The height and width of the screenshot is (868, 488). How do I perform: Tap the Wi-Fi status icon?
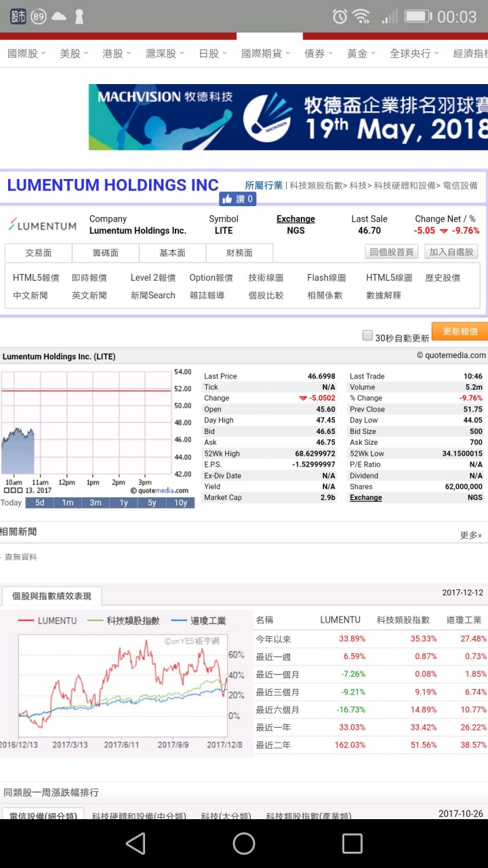(x=361, y=16)
